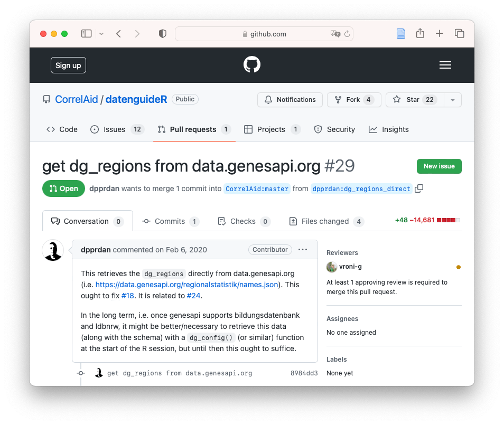Expand the sidebar tab group chevron
This screenshot has height=425, width=504.
tap(101, 34)
